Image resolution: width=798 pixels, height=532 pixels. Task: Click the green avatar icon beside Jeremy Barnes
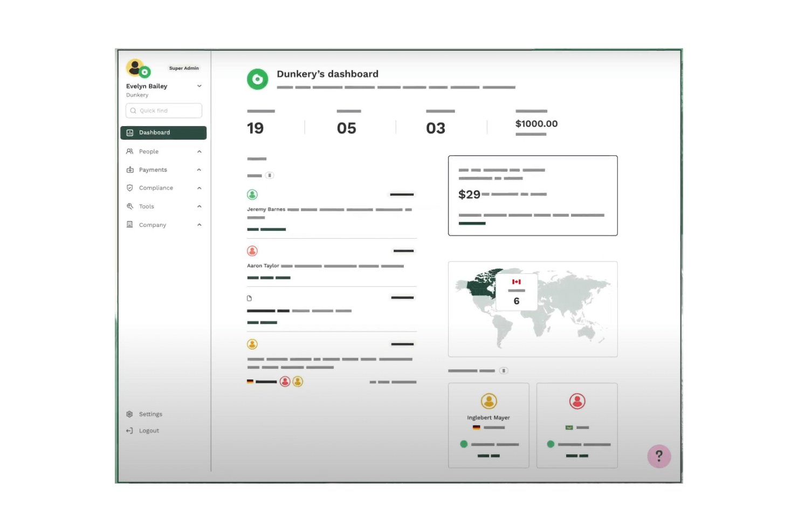pos(252,194)
